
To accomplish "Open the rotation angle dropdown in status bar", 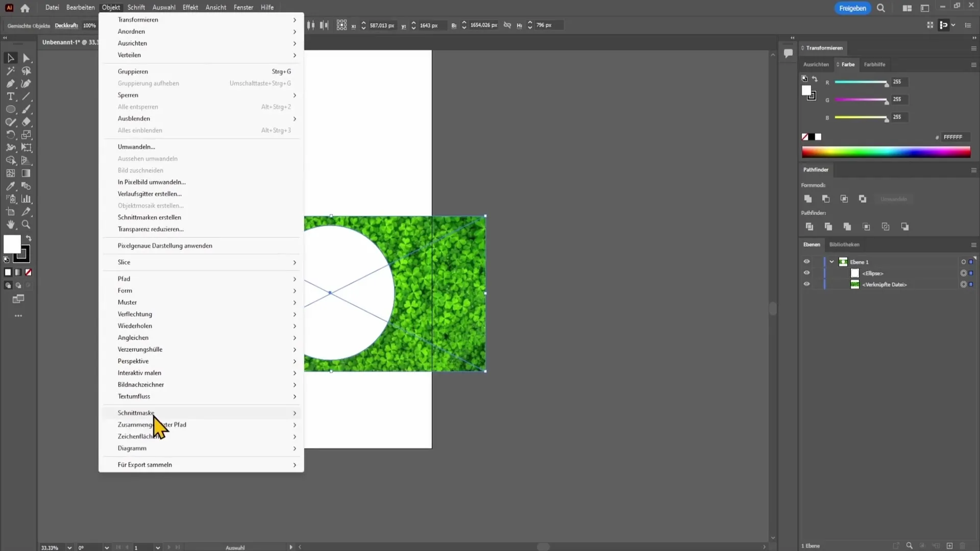I will [x=106, y=547].
